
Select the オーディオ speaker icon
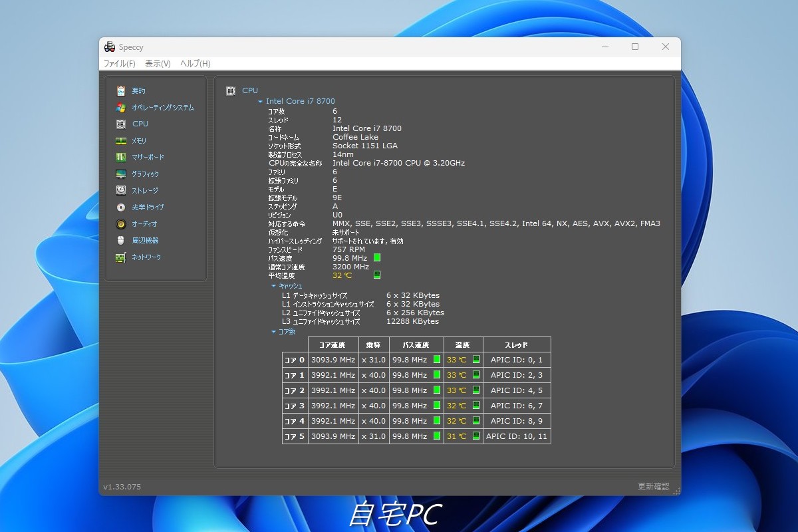(120, 223)
